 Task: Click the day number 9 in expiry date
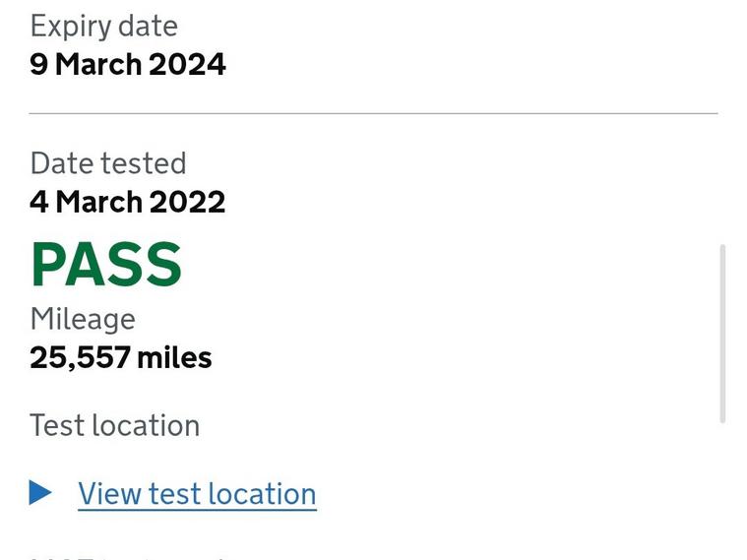pyautogui.click(x=38, y=65)
